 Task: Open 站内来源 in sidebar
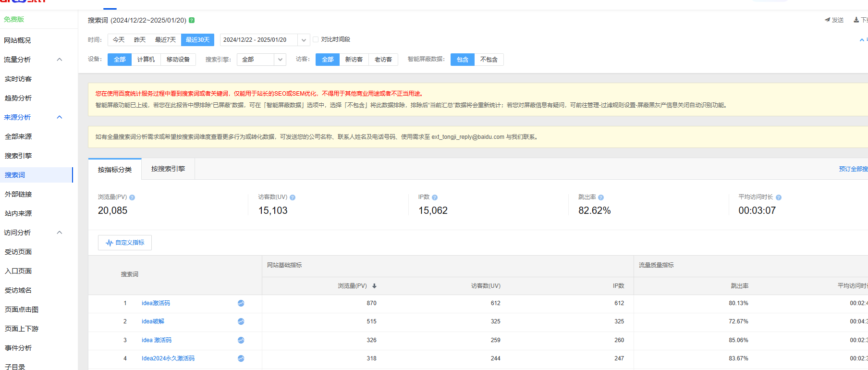click(x=18, y=213)
